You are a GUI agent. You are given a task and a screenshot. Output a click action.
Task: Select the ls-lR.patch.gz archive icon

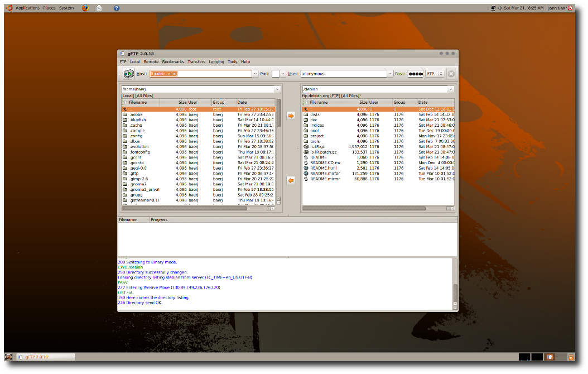tap(306, 152)
